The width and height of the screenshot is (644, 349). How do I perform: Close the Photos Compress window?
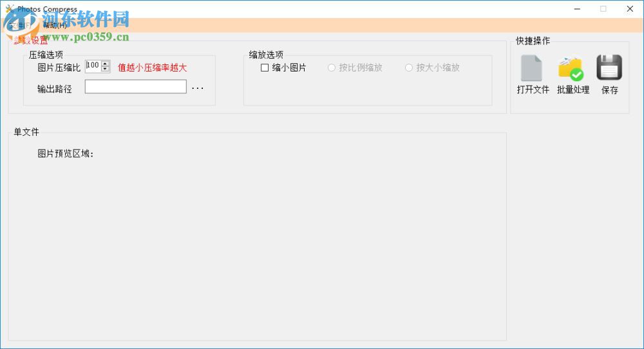click(x=630, y=8)
